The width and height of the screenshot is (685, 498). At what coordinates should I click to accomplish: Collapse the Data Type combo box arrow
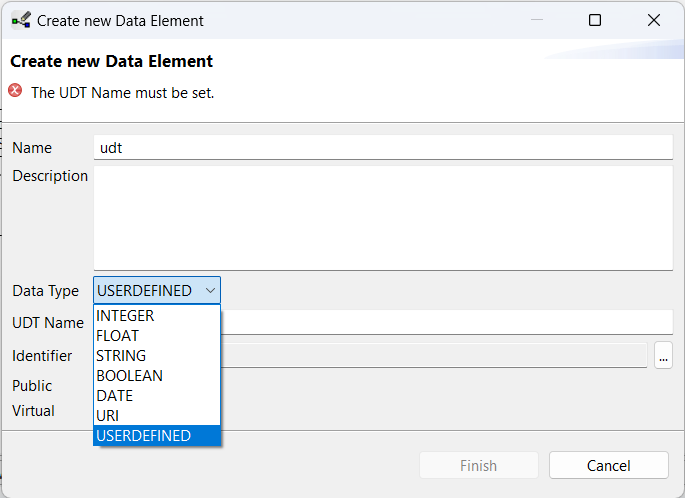[x=210, y=290]
